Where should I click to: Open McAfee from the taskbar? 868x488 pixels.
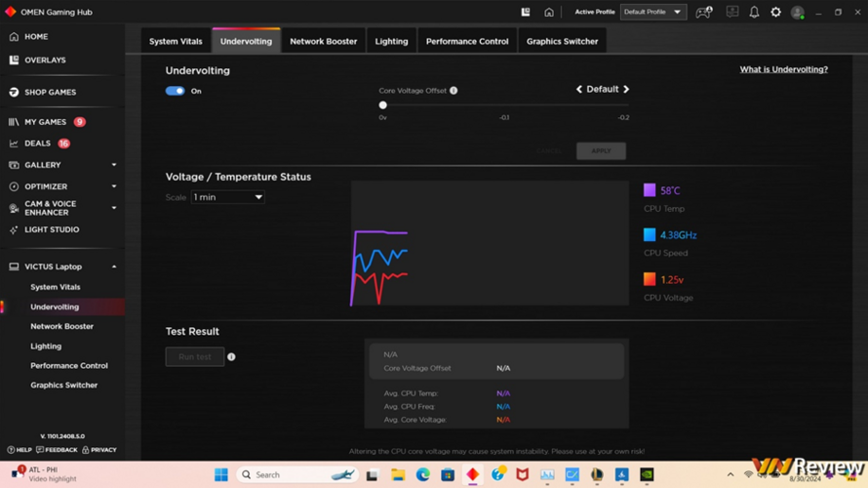(x=522, y=474)
